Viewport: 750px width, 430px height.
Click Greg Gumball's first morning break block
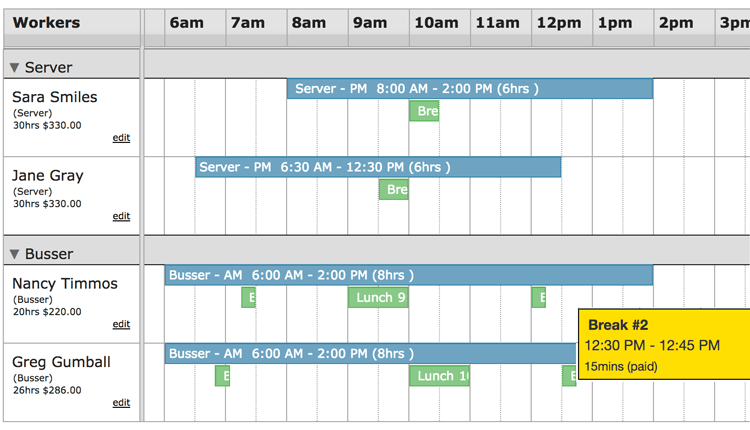pyautogui.click(x=222, y=376)
